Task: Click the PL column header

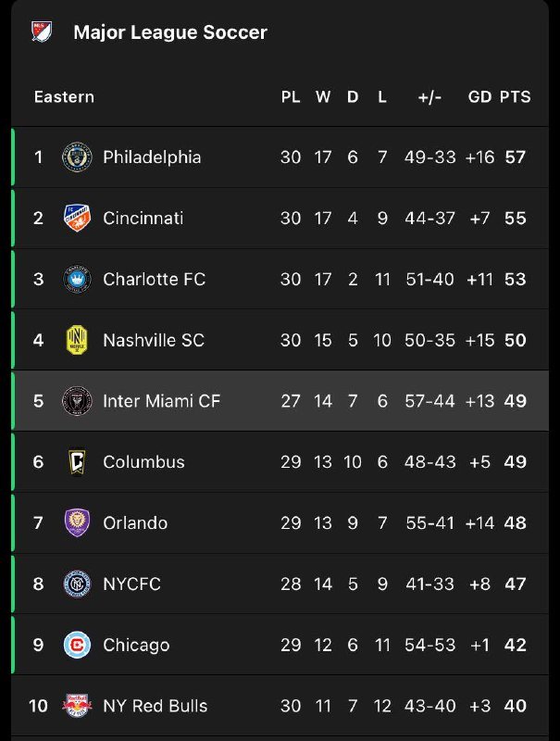Action: point(291,96)
